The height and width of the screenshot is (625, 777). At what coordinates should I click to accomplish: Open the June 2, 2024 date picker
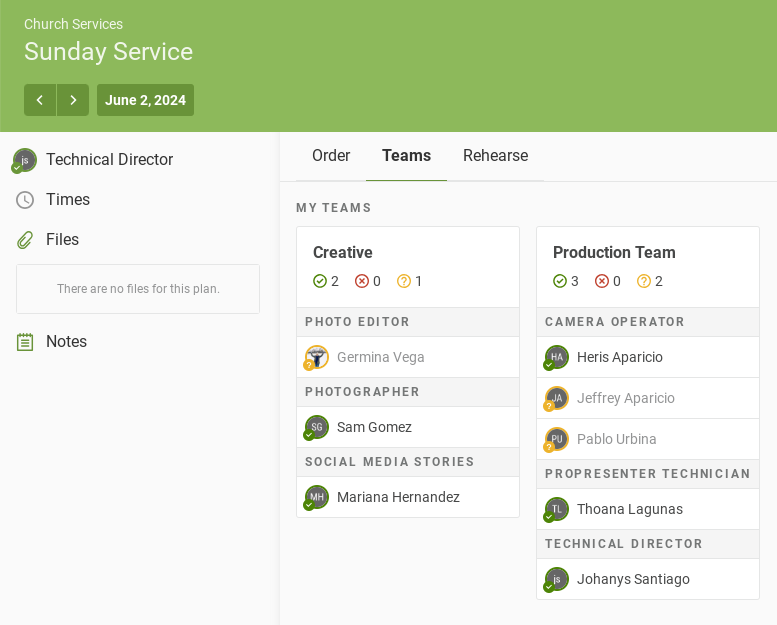coord(145,100)
